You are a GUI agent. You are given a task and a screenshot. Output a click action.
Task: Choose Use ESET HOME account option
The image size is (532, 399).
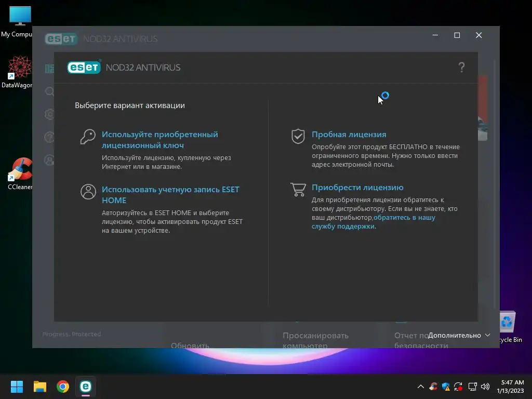click(170, 195)
